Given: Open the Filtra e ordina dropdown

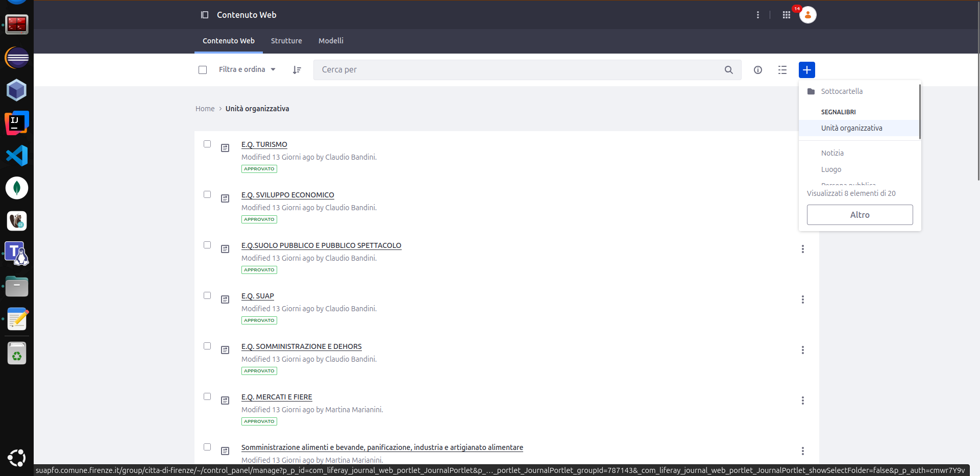Looking at the screenshot, I should pos(247,69).
